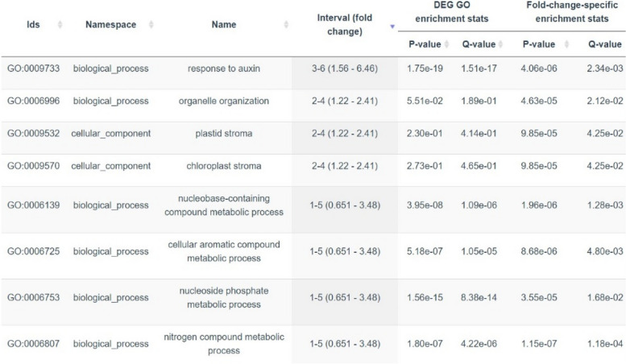Sort by Name column arrows

[287, 25]
